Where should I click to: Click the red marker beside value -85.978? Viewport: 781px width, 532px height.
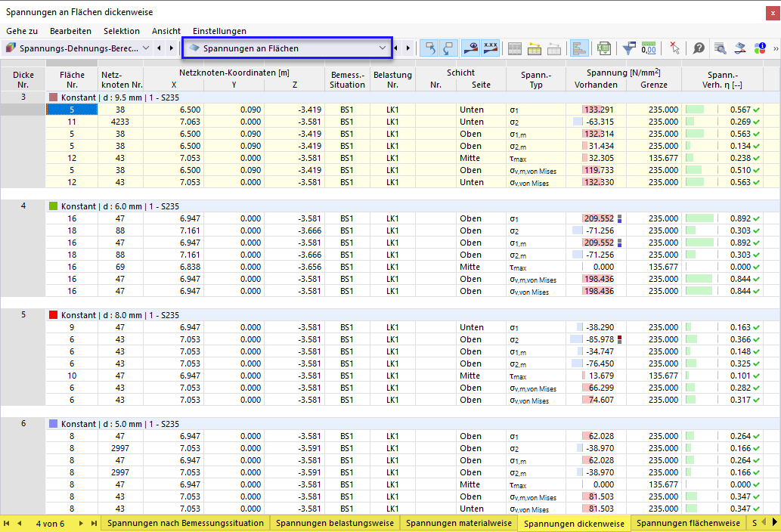pos(620,339)
